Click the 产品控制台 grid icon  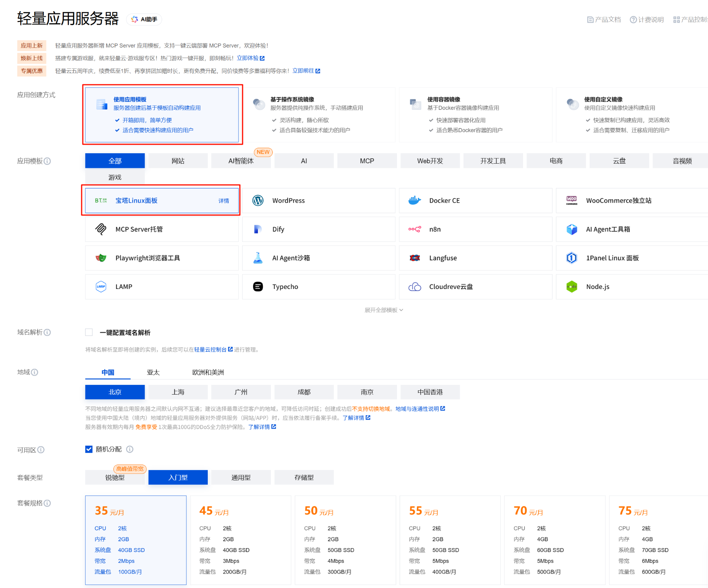click(676, 20)
